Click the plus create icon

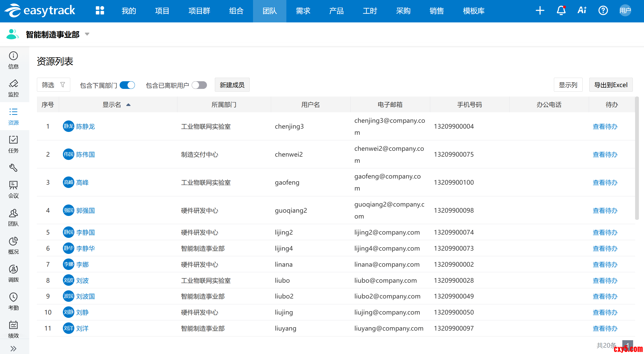coord(540,11)
